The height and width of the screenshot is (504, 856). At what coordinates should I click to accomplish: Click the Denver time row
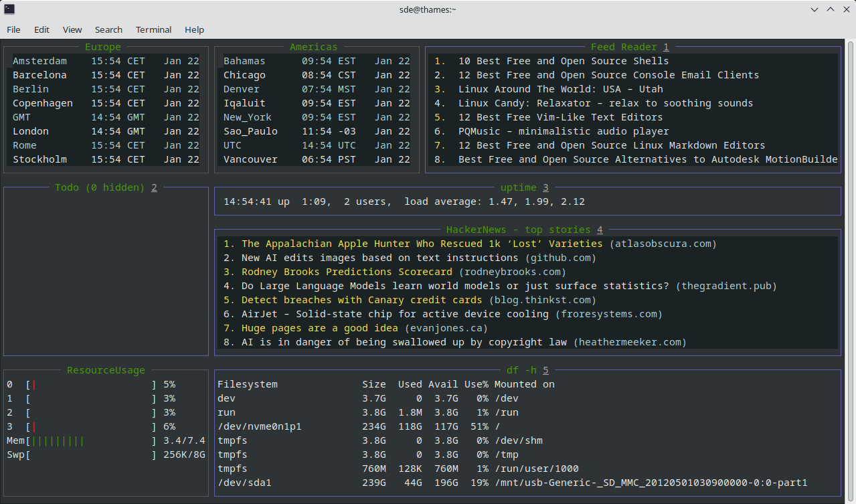click(x=317, y=89)
